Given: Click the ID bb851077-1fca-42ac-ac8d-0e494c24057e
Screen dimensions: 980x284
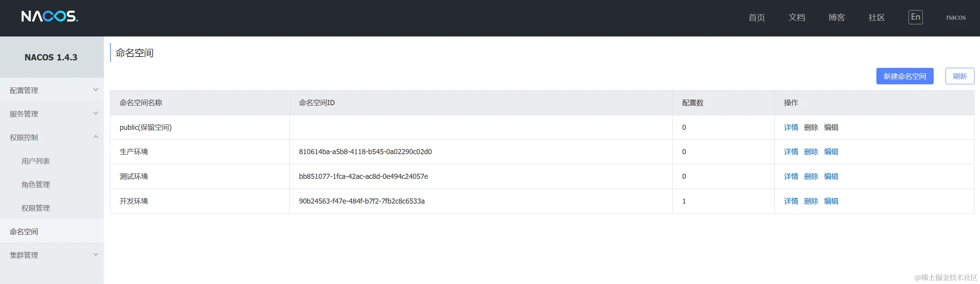Looking at the screenshot, I should (x=363, y=177).
